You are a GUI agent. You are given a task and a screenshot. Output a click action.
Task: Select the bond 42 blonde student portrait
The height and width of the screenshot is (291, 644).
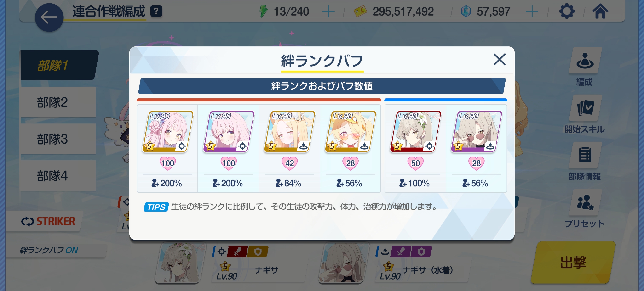pyautogui.click(x=289, y=132)
